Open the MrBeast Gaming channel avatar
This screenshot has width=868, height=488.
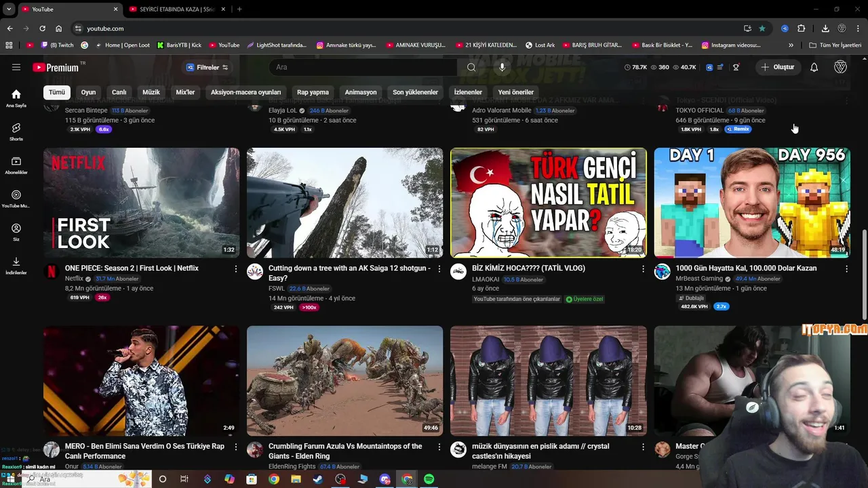(x=663, y=272)
